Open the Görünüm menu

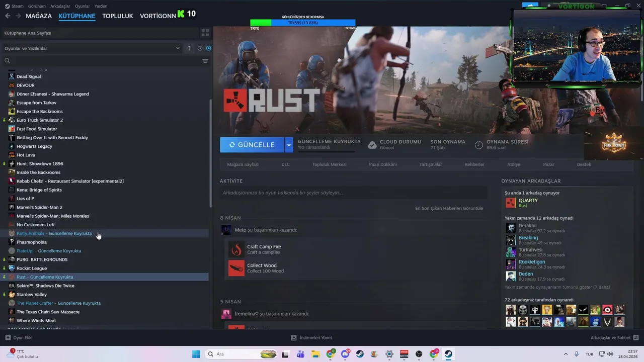(x=37, y=6)
